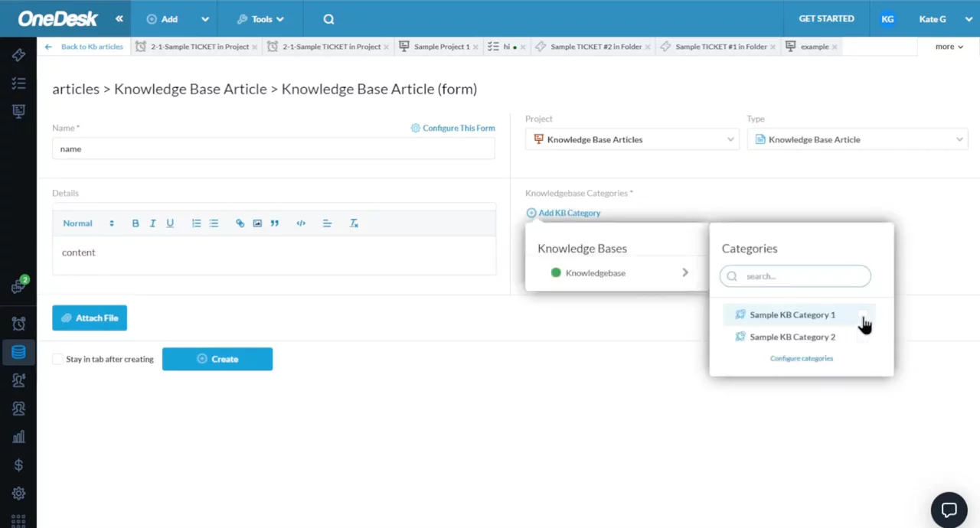Click the Categories search field

coord(796,276)
